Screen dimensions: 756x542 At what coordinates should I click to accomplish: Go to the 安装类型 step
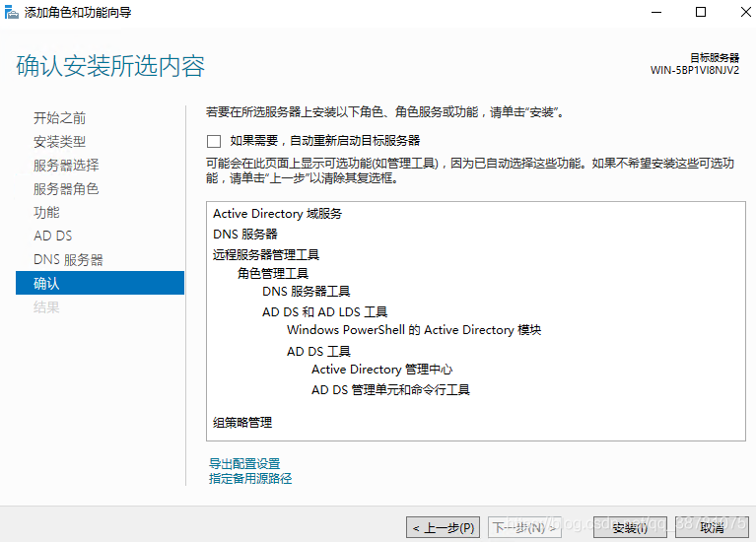point(59,141)
